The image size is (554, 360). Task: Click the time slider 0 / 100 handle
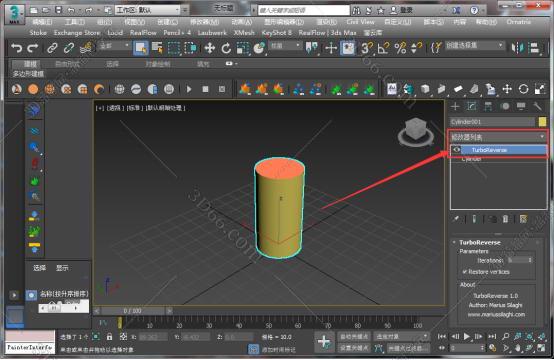[133, 311]
